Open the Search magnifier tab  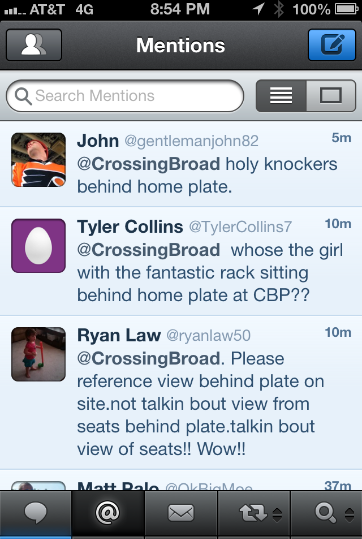325,514
